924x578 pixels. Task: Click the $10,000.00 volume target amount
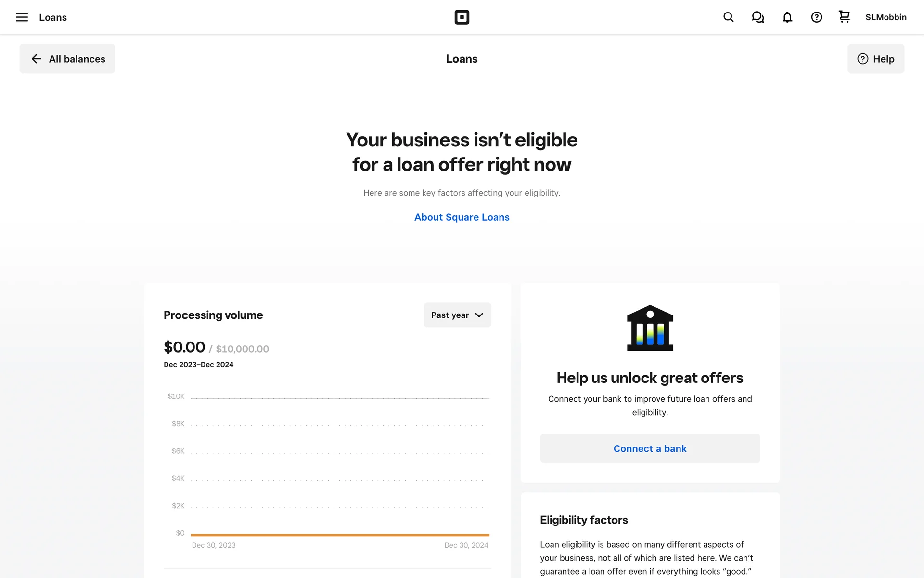(242, 349)
